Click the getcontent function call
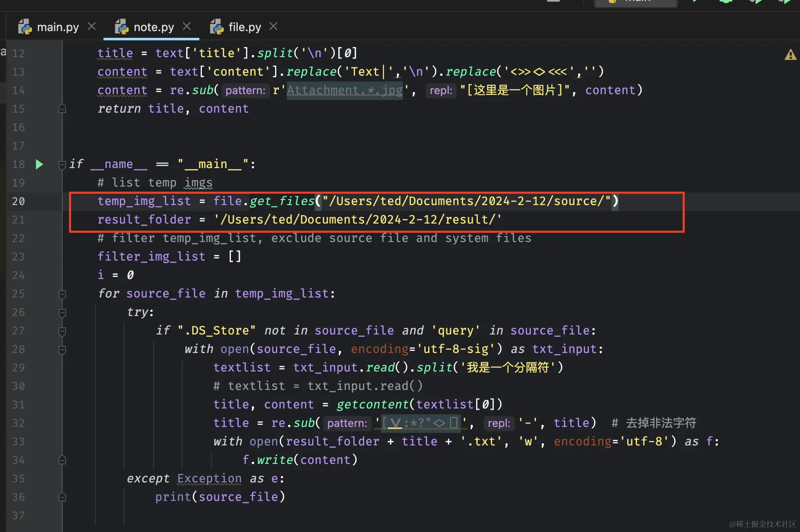This screenshot has width=800, height=532. (373, 405)
